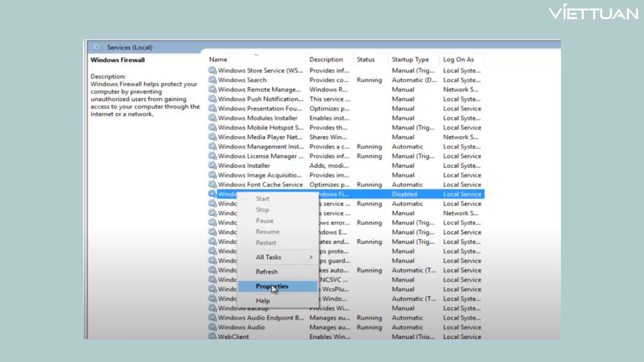This screenshot has height=362, width=644.
Task: Click the WebClient service gear icon
Action: tap(212, 336)
